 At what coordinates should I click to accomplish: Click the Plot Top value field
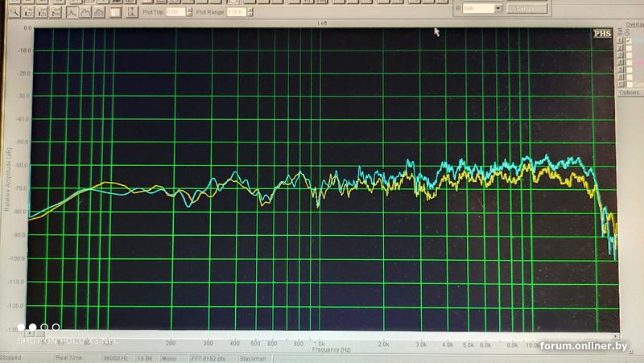(175, 12)
